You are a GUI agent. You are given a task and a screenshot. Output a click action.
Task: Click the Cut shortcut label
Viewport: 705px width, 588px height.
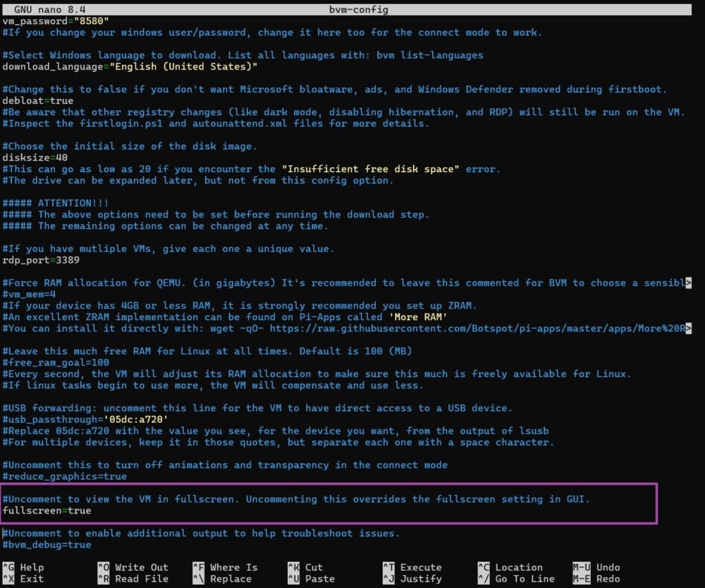pyautogui.click(x=313, y=567)
